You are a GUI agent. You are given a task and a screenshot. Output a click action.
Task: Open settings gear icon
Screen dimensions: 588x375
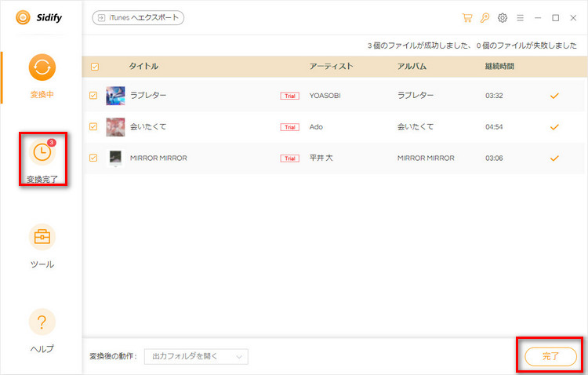click(503, 17)
